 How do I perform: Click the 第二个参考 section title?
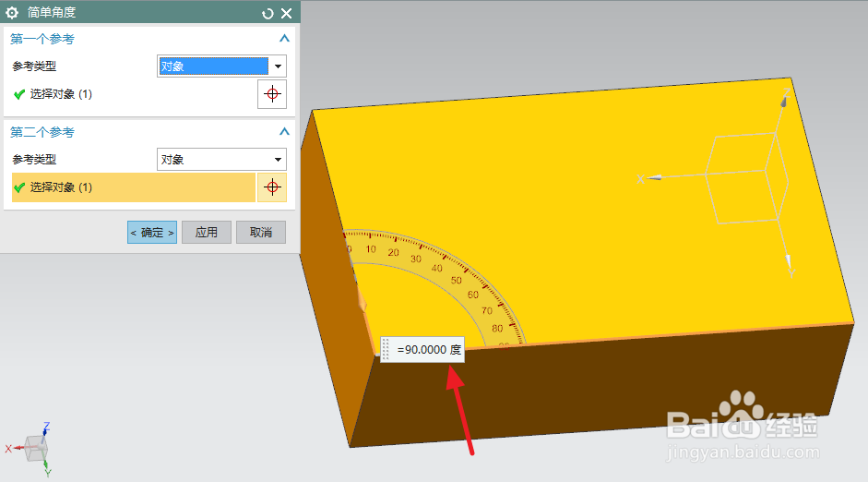coord(42,132)
